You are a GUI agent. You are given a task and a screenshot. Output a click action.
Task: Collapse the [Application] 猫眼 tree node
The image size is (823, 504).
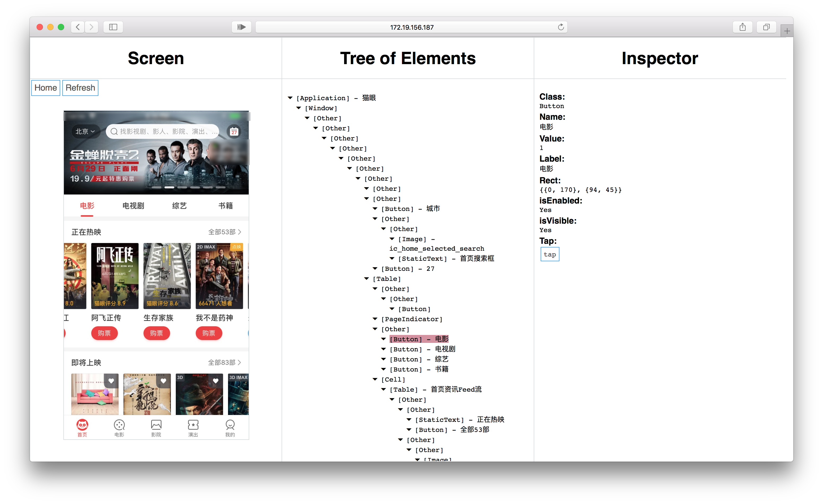click(290, 98)
